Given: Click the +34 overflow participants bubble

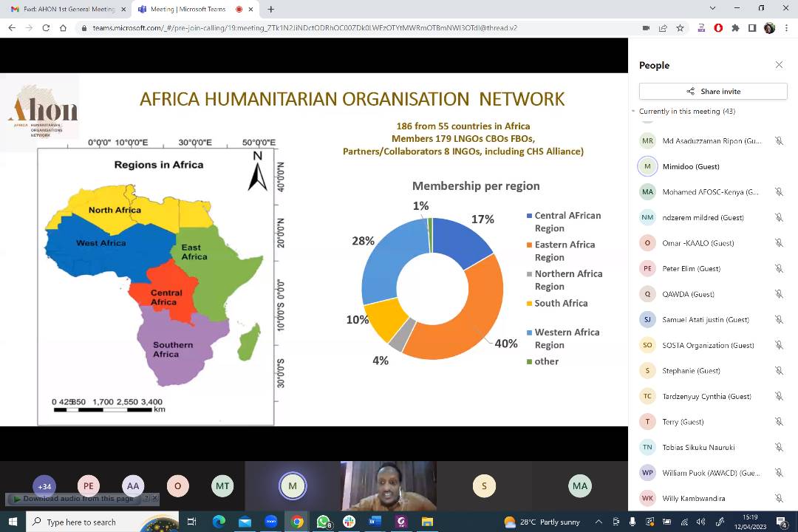Looking at the screenshot, I should (44, 486).
